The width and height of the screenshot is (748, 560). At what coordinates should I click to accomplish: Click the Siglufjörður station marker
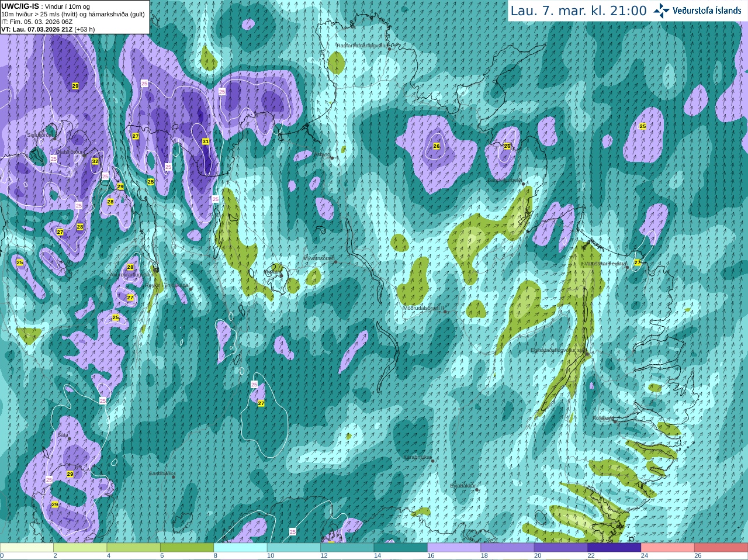tap(55, 139)
